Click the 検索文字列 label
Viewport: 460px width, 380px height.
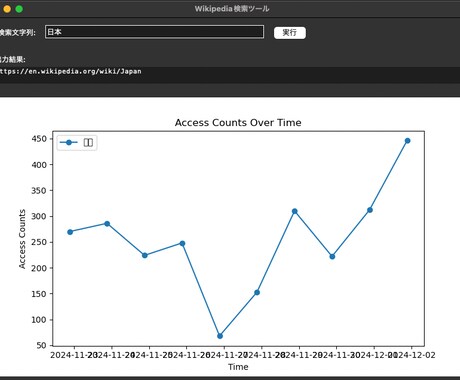tap(18, 33)
